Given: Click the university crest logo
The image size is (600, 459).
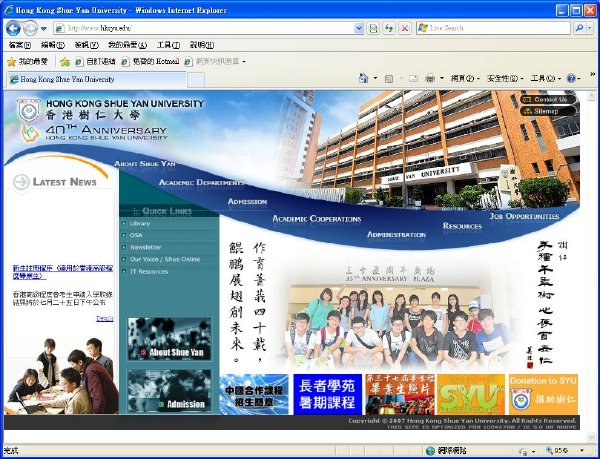Looking at the screenshot, I should [29, 109].
